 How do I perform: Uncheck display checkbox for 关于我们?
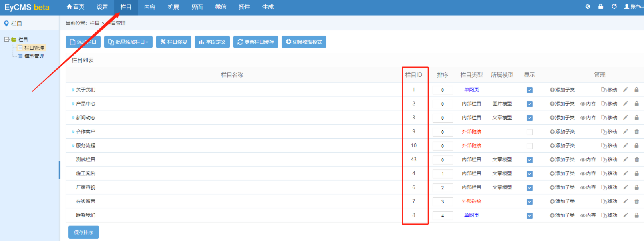tap(529, 90)
